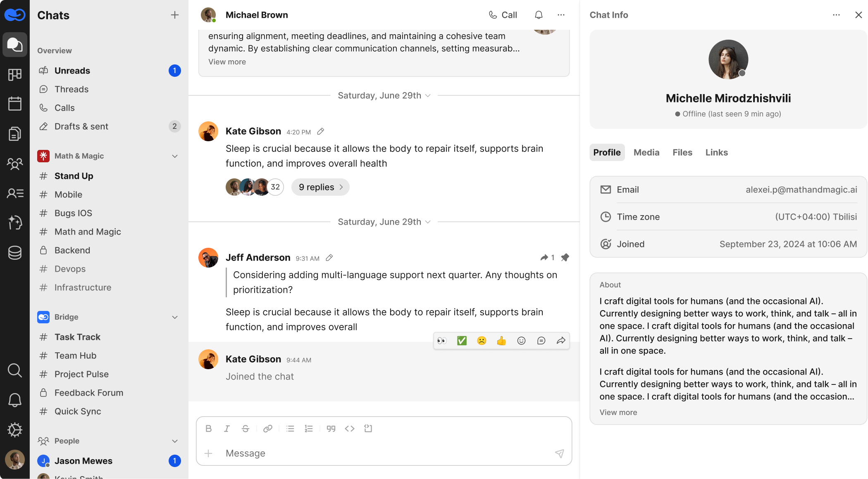Click the pin icon on Jeff Anderson's message

[x=565, y=258]
